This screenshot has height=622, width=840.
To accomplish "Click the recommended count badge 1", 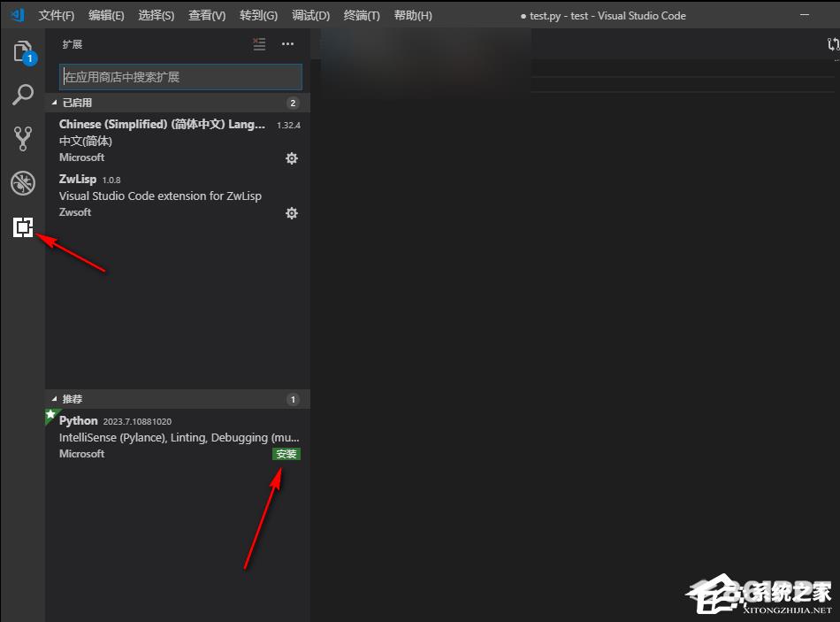I will (293, 399).
